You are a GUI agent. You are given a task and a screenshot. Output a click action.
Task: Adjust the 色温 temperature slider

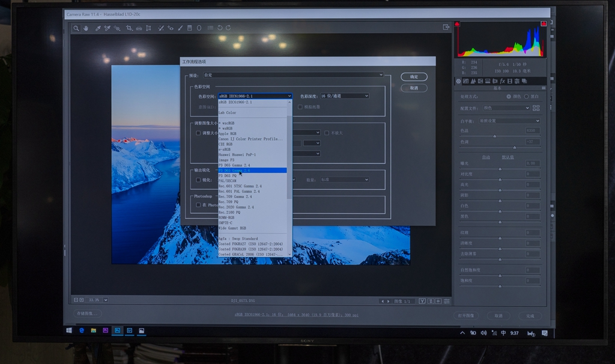point(495,136)
